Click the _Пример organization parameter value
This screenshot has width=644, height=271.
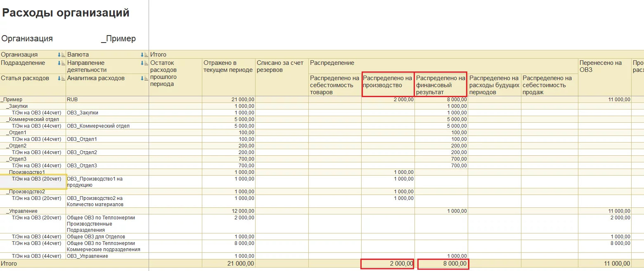(118, 38)
